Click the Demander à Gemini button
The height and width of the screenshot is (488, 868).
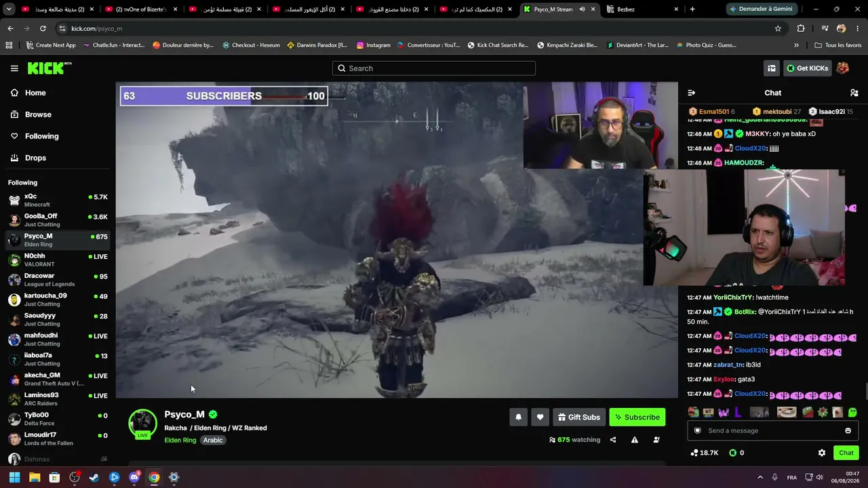coord(760,9)
